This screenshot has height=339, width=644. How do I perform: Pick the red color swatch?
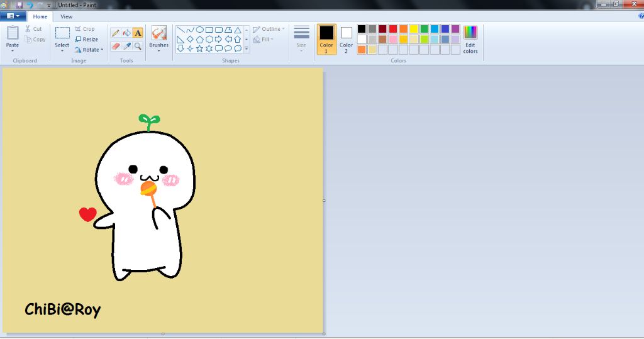[x=393, y=29]
